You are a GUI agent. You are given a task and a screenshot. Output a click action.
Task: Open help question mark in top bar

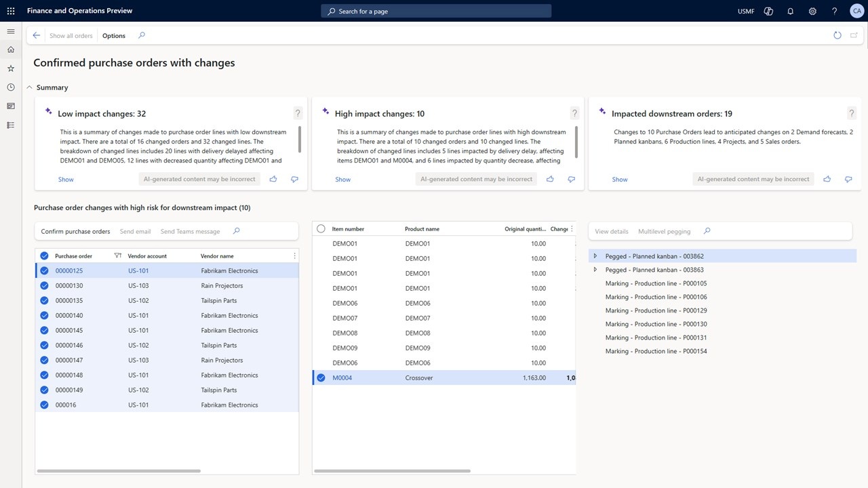pos(834,12)
